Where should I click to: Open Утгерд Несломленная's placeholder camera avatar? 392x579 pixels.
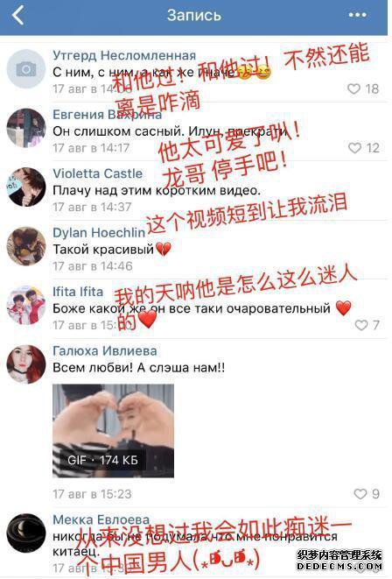[26, 69]
